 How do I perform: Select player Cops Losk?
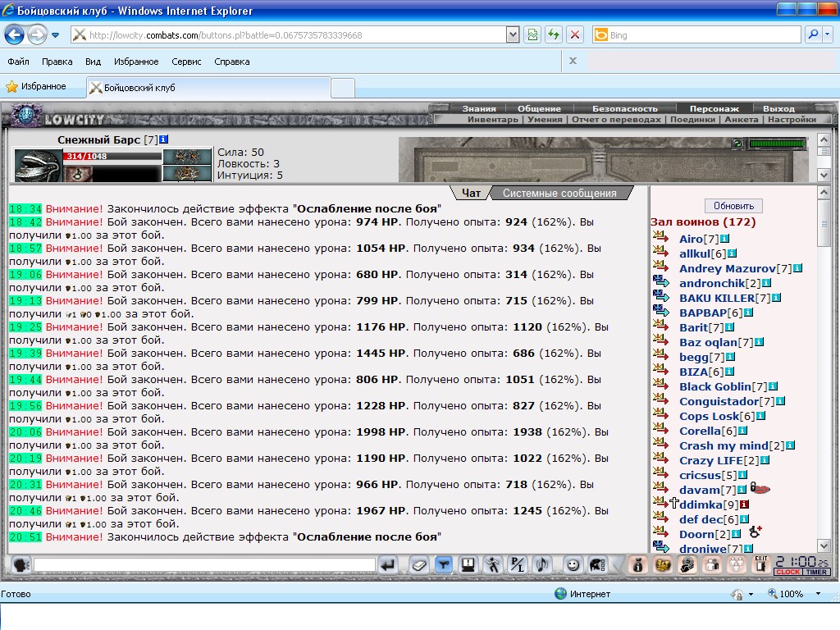(709, 416)
